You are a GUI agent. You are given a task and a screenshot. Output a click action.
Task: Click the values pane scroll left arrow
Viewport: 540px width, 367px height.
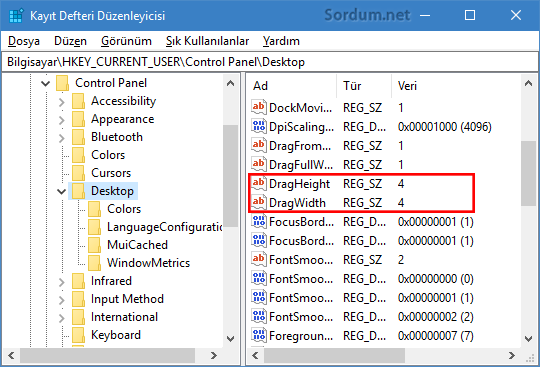click(255, 355)
